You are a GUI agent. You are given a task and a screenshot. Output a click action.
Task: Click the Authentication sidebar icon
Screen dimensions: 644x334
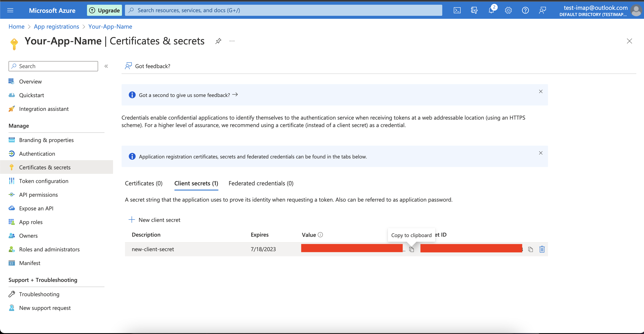[x=12, y=153]
